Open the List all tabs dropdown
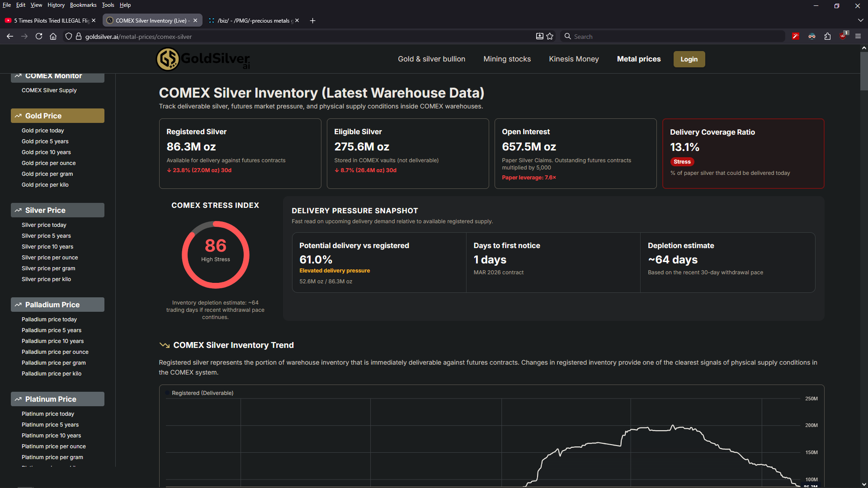 pos(860,20)
